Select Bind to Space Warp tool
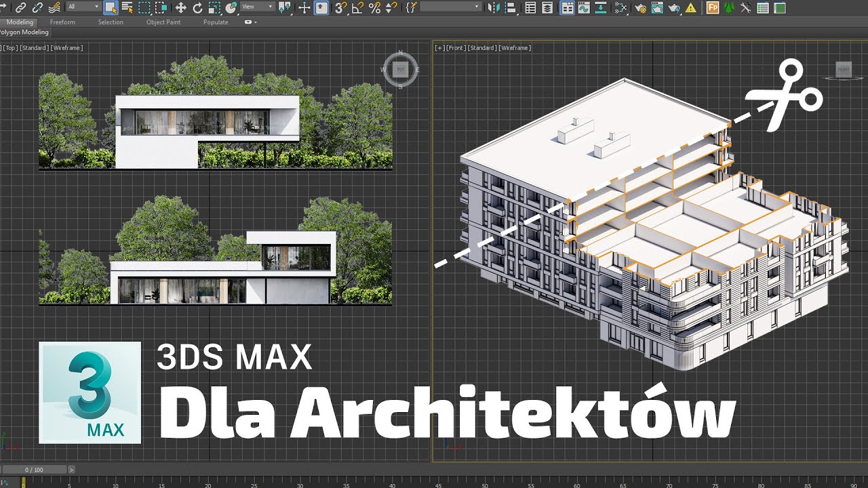This screenshot has width=868, height=488. tap(54, 7)
